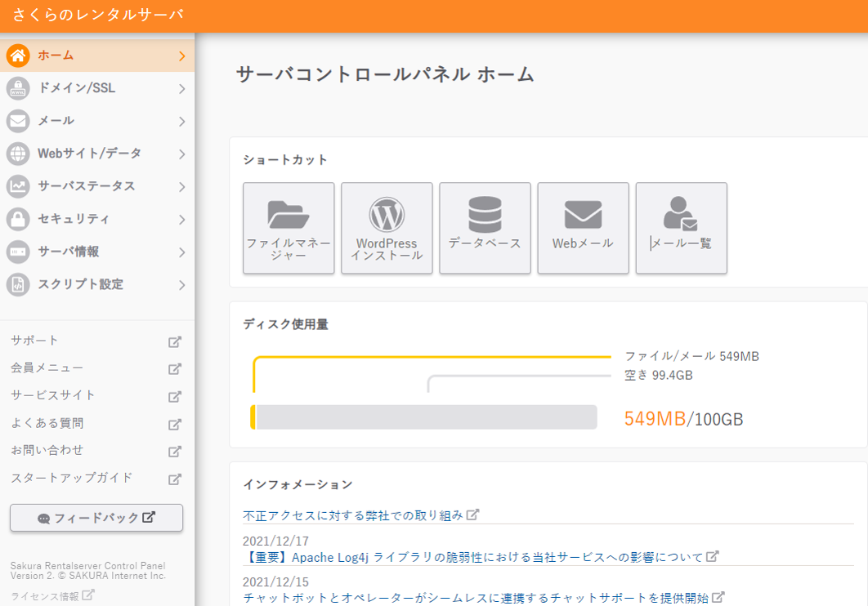This screenshot has width=868, height=606.
Task: Click the サーバコントロールパネル ホーム heading
Action: [x=385, y=74]
